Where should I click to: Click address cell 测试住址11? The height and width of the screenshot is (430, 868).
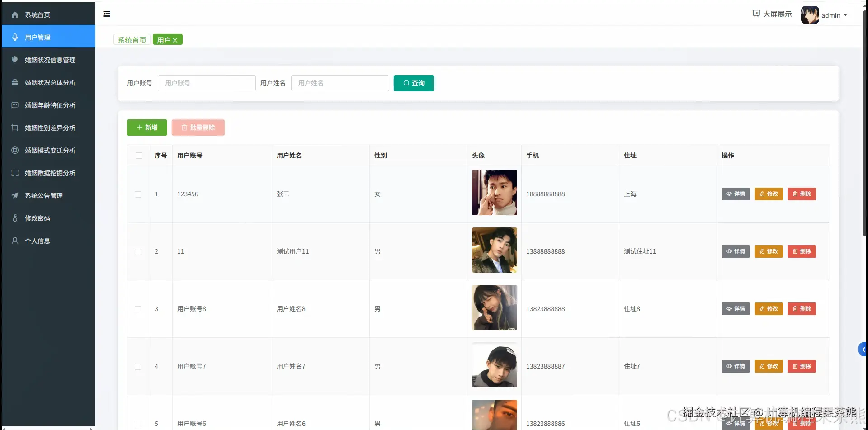(640, 252)
